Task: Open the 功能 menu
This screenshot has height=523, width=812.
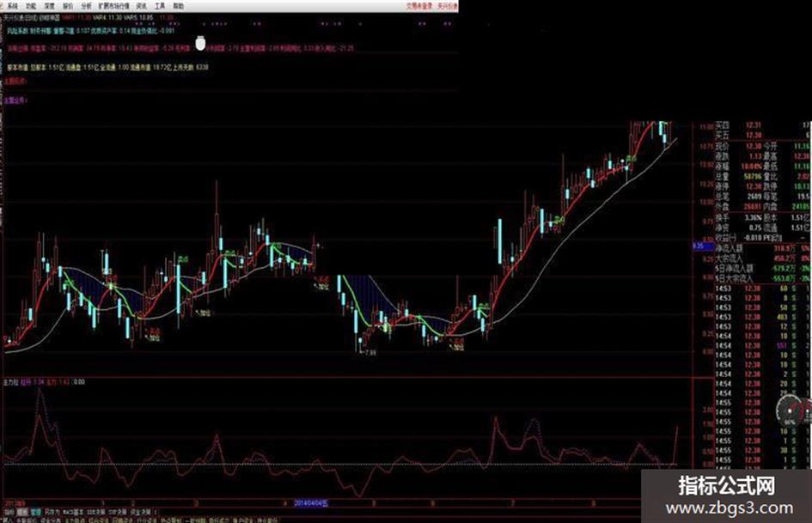Action: [31, 6]
